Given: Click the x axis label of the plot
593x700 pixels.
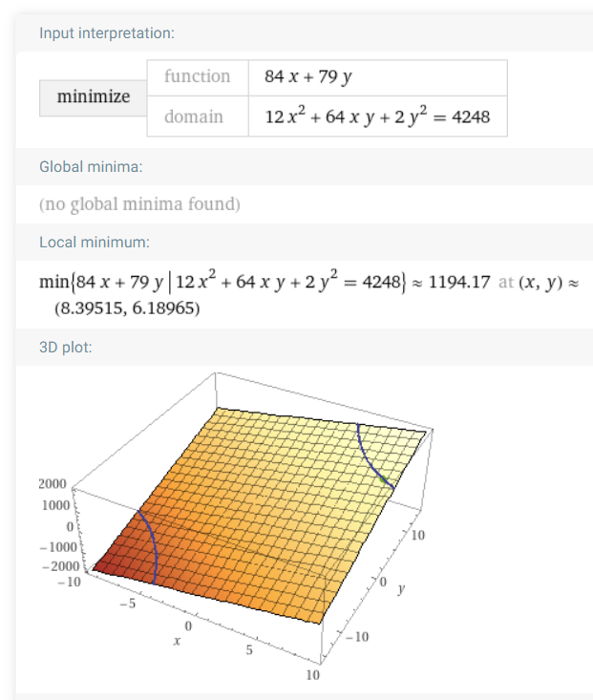Looking at the screenshot, I should [x=177, y=641].
